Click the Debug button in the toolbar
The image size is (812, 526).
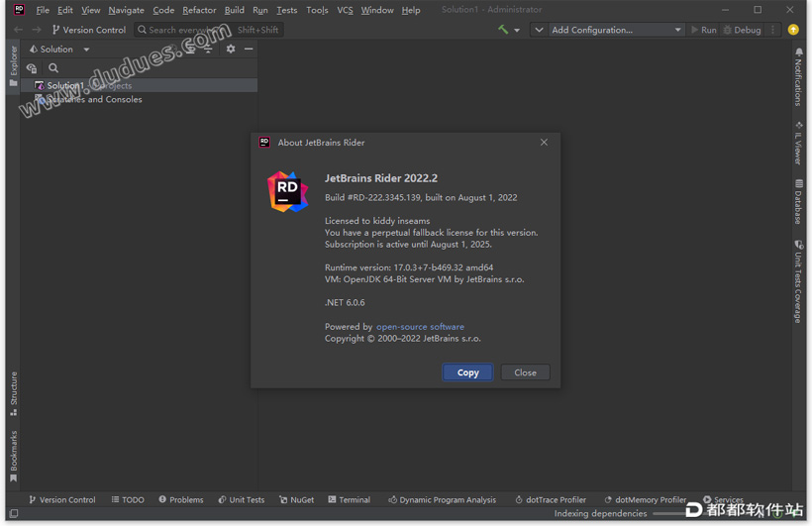[742, 30]
